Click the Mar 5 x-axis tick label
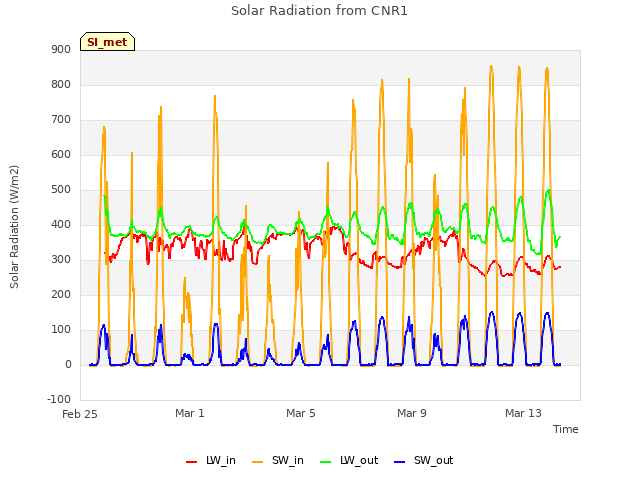The width and height of the screenshot is (640, 480). pyautogui.click(x=300, y=413)
